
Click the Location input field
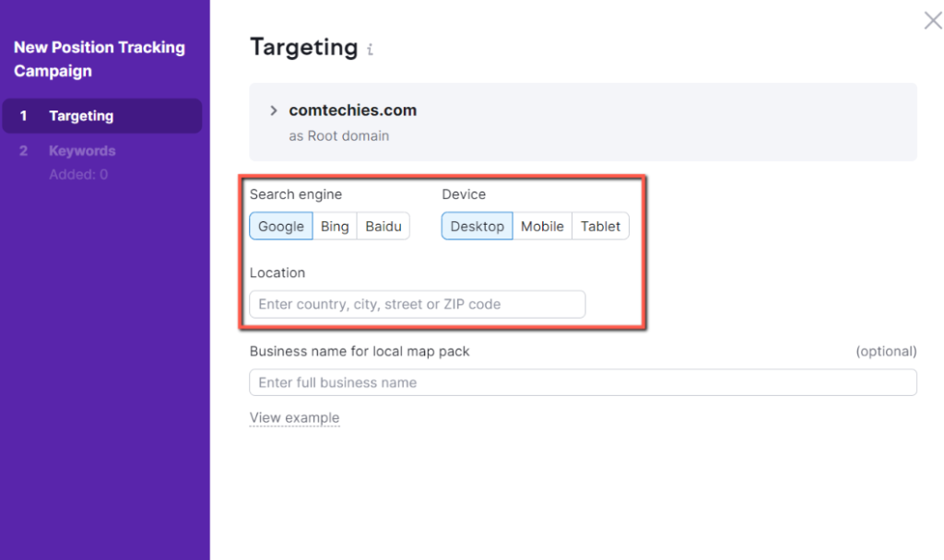(417, 304)
